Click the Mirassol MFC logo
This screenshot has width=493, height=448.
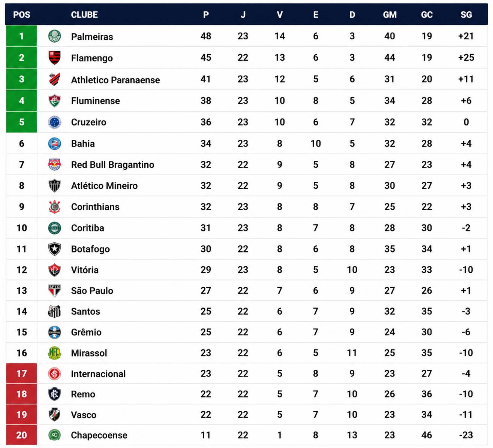55,353
